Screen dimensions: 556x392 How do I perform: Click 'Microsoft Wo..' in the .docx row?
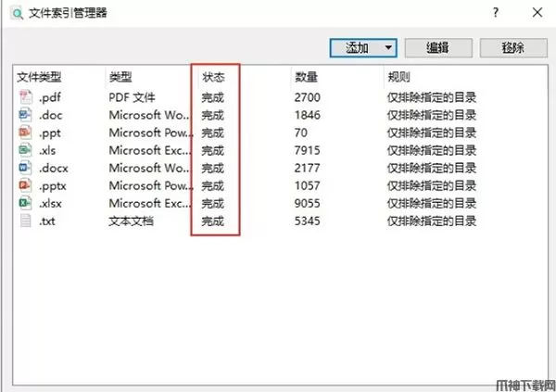149,168
